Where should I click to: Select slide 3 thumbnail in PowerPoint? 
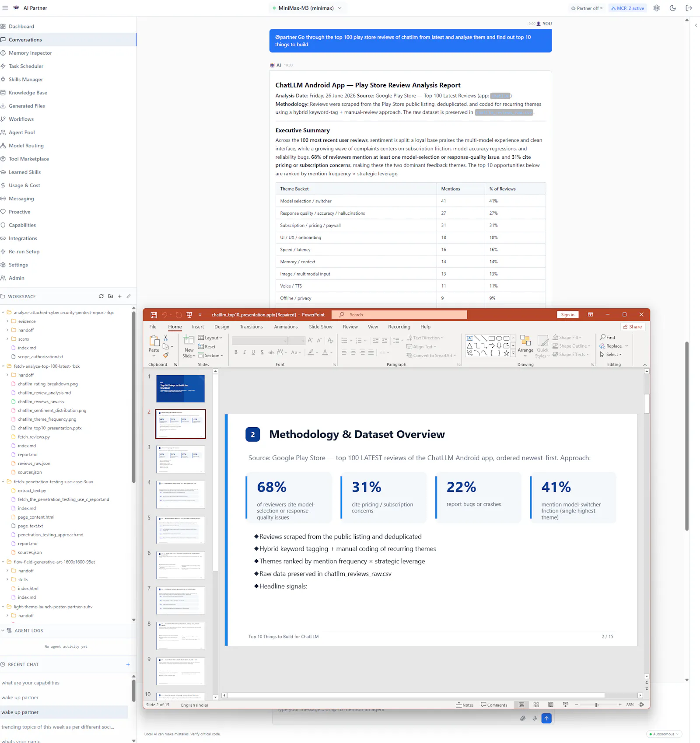tap(180, 459)
